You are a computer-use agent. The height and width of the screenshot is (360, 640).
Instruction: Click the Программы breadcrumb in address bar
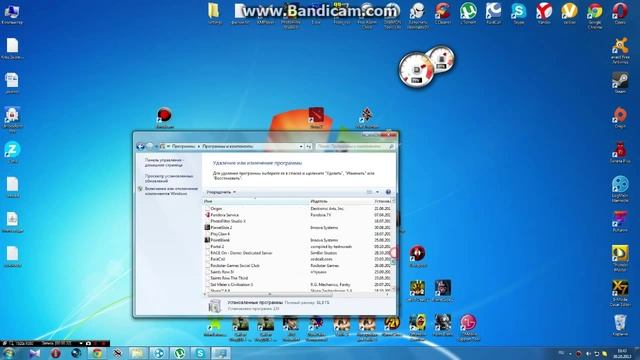tap(184, 146)
